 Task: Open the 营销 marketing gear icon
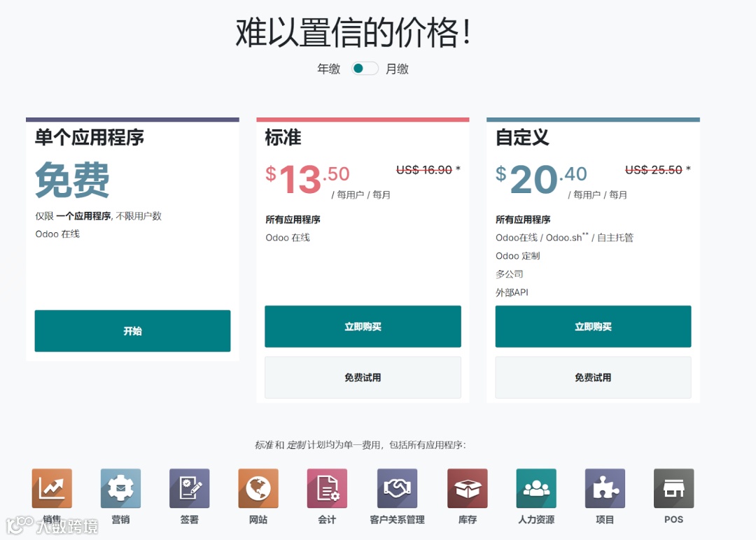click(120, 488)
